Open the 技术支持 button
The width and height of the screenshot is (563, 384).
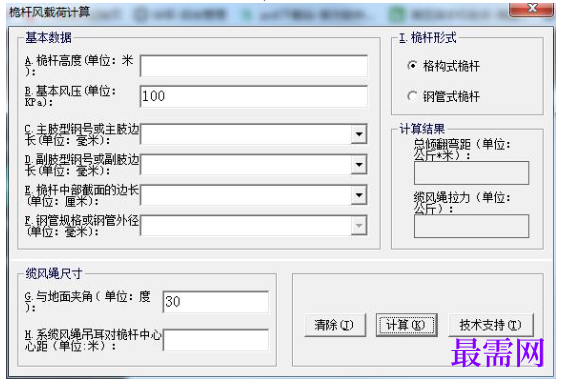click(x=491, y=325)
